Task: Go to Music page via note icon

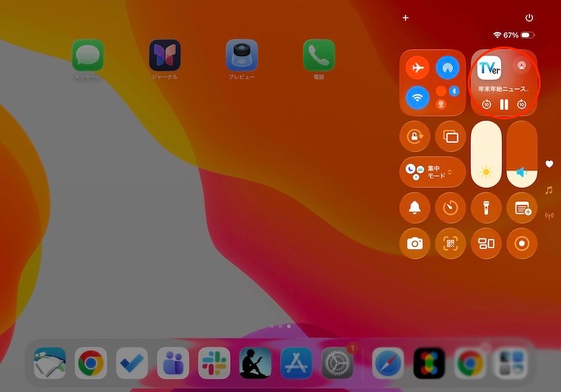Action: pyautogui.click(x=549, y=190)
